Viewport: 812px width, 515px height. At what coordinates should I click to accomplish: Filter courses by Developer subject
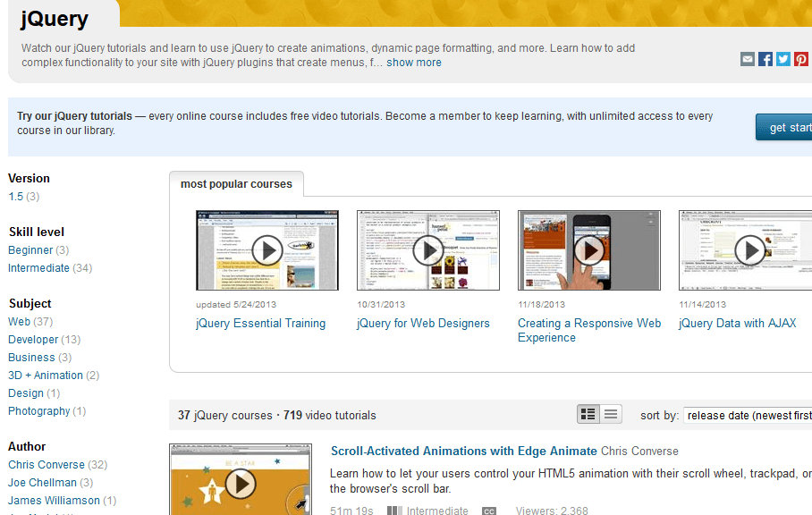coord(33,340)
